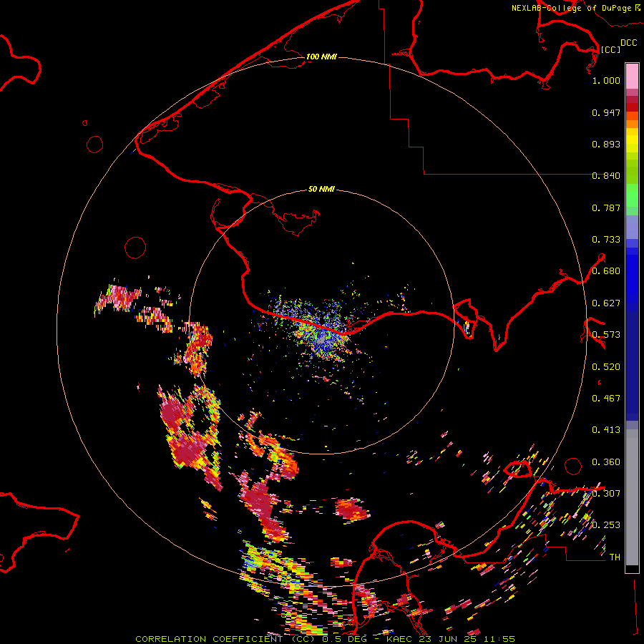The height and width of the screenshot is (644, 644).
Task: Click the 0.5 DEG elevation text
Action: (x=344, y=639)
